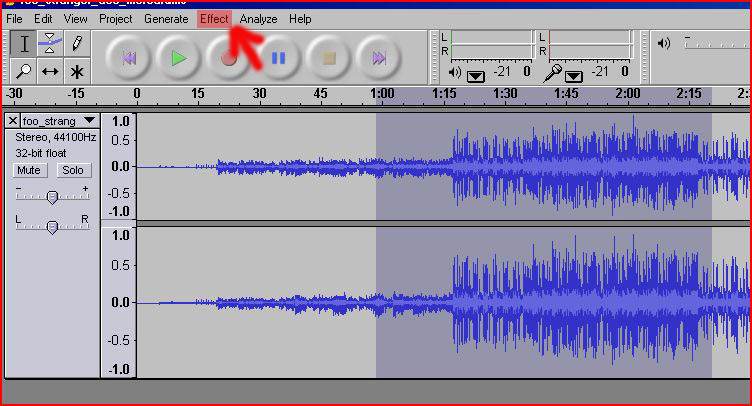Open the Generate menu
Image resolution: width=752 pixels, height=406 pixels.
(165, 19)
